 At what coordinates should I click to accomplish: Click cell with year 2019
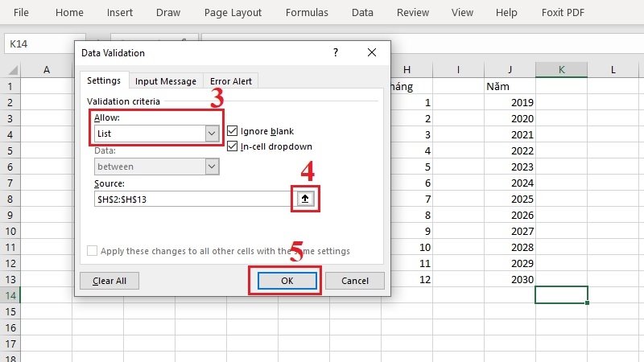pos(510,103)
